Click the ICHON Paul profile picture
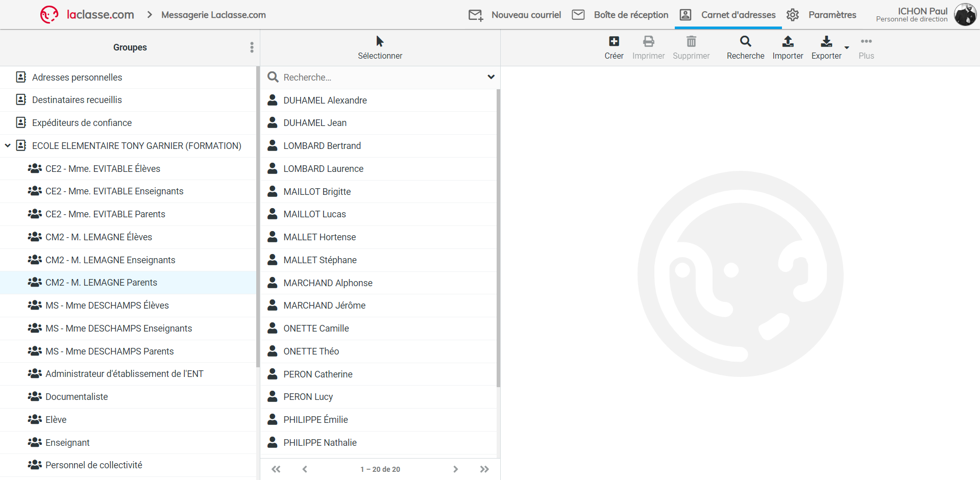Screen dimensions: 980x480 (x=965, y=15)
